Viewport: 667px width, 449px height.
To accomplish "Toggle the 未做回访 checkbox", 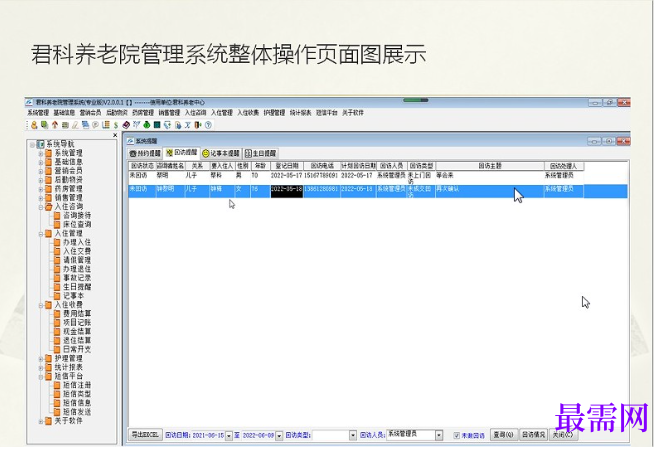I will 456,435.
